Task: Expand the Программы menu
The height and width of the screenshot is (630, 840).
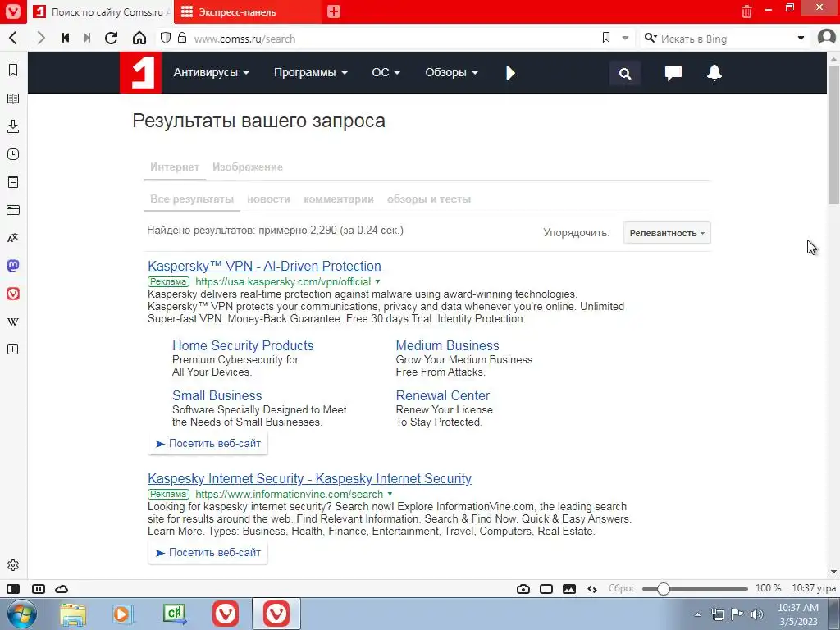Action: tap(311, 72)
